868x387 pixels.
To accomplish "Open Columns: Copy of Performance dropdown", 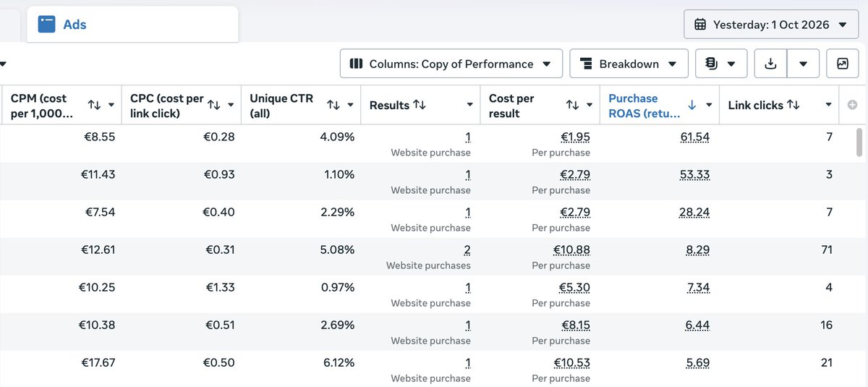I will [x=451, y=64].
